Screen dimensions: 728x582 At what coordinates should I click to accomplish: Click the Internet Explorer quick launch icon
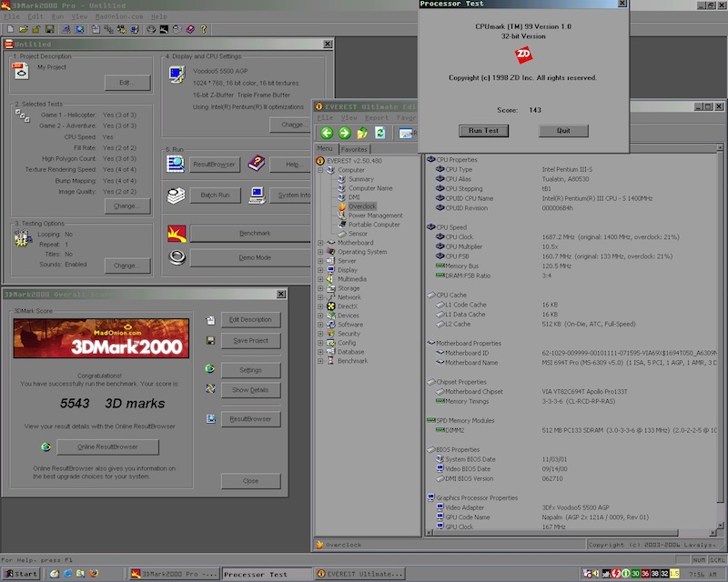67,573
